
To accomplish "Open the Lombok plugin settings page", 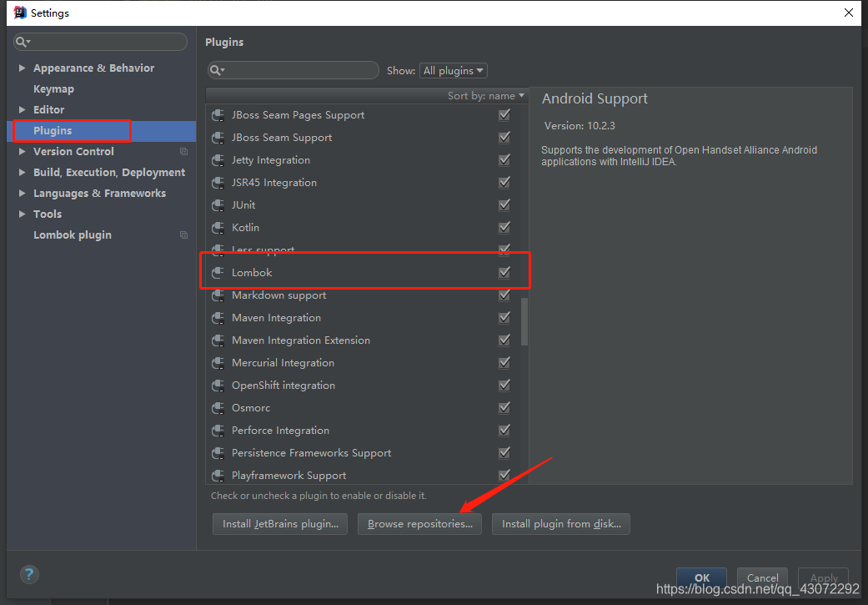I will (x=73, y=235).
